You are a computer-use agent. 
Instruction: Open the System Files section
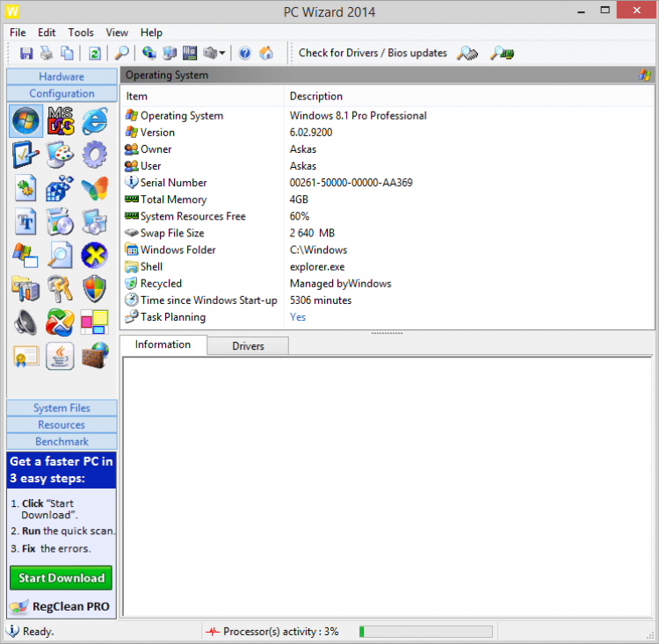pyautogui.click(x=62, y=408)
